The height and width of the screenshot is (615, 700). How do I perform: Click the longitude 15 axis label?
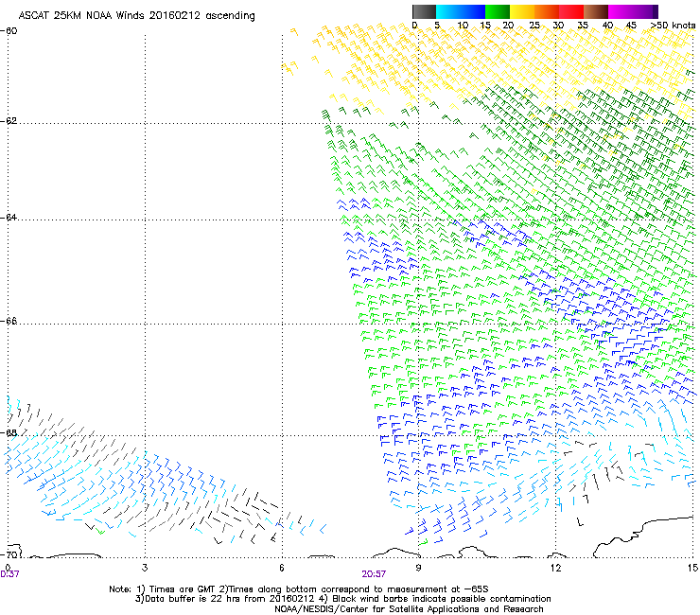pos(692,568)
